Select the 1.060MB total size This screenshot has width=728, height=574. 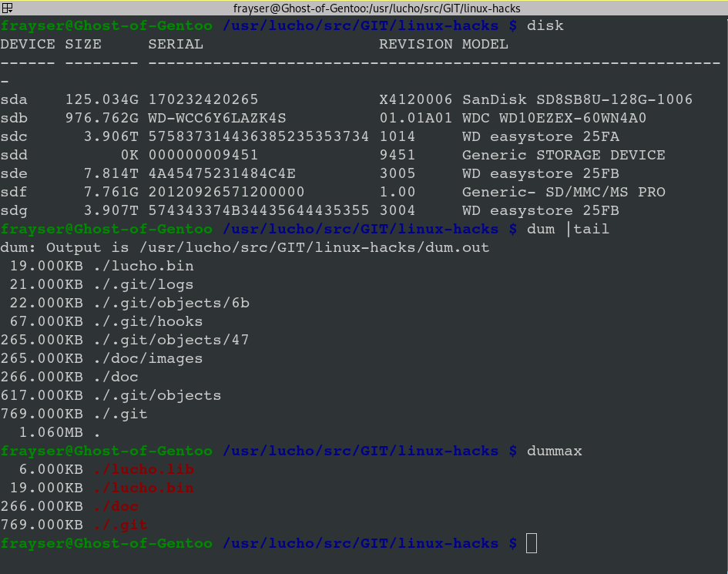51,432
